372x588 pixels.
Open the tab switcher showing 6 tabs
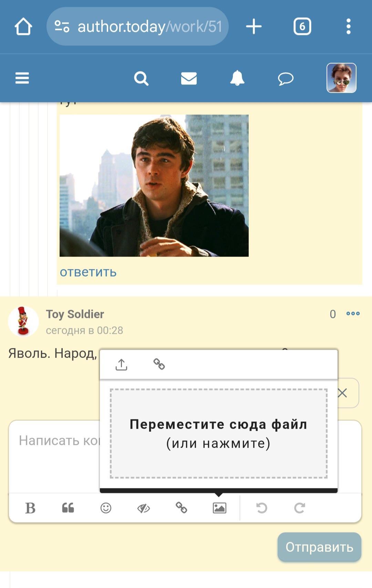pos(302,27)
